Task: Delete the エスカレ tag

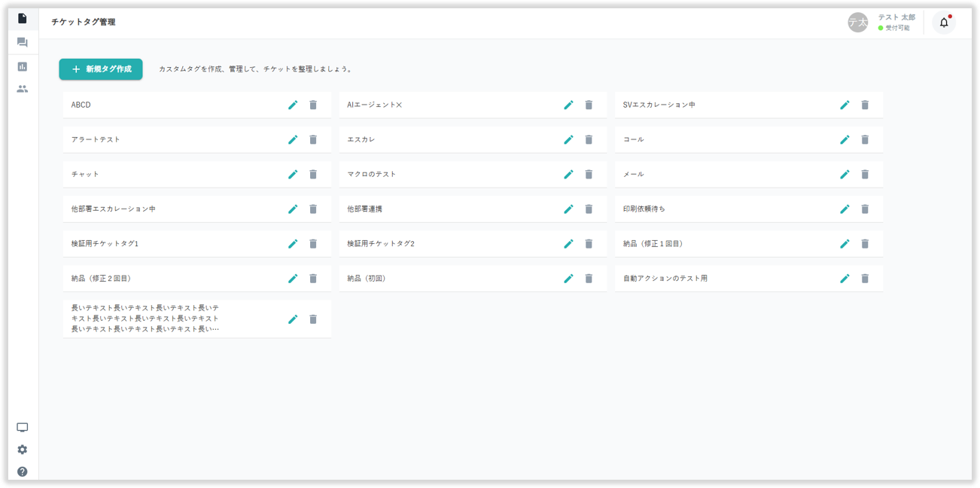Action: pos(589,139)
